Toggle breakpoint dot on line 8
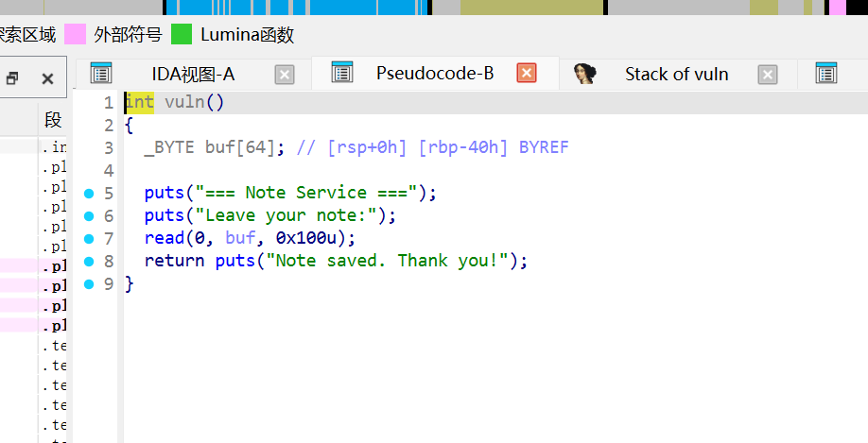 pos(89,262)
